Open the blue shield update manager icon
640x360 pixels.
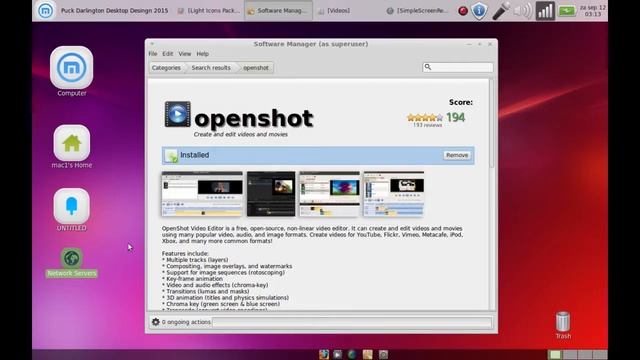[479, 11]
